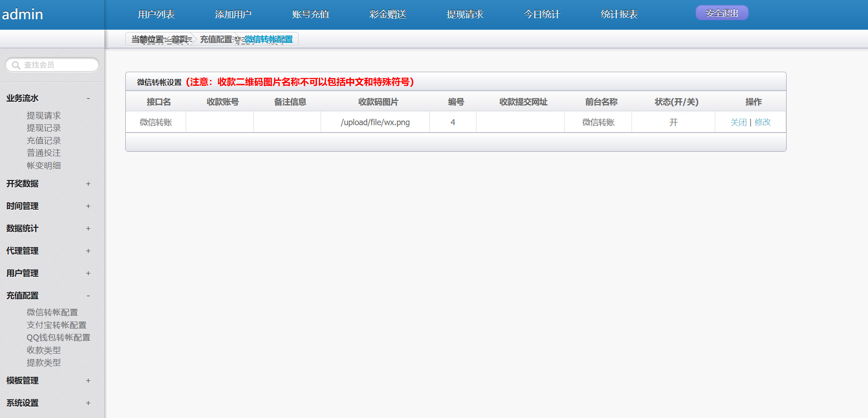Open 今日统计 in top navigation

[x=542, y=15]
